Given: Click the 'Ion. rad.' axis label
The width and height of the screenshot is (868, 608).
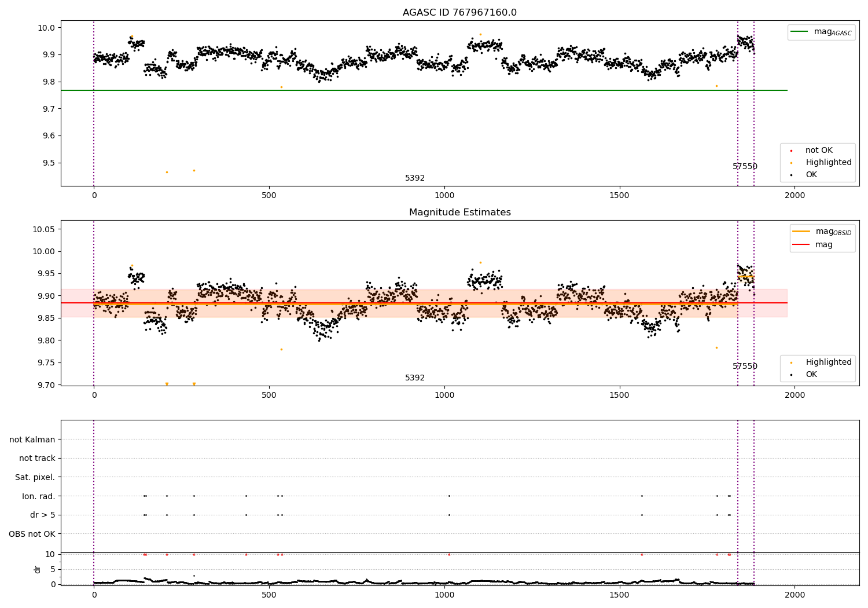Looking at the screenshot, I should 39,496.
